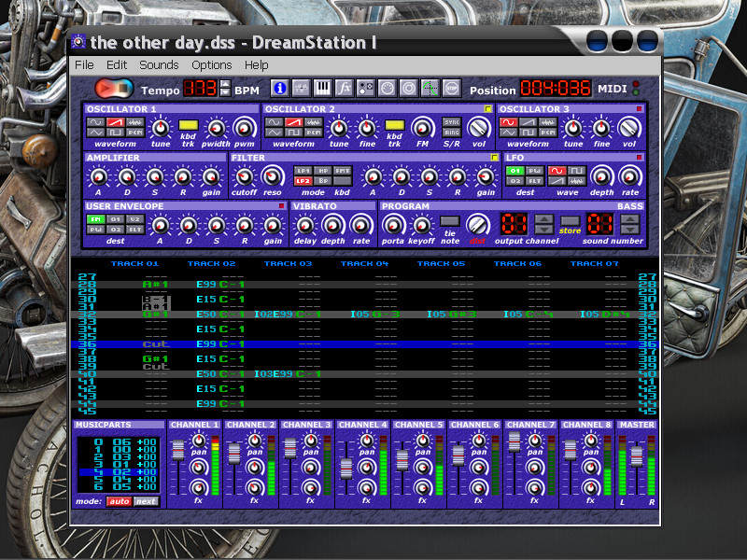Set Musicparts mode to next
The width and height of the screenshot is (747, 560).
(146, 501)
